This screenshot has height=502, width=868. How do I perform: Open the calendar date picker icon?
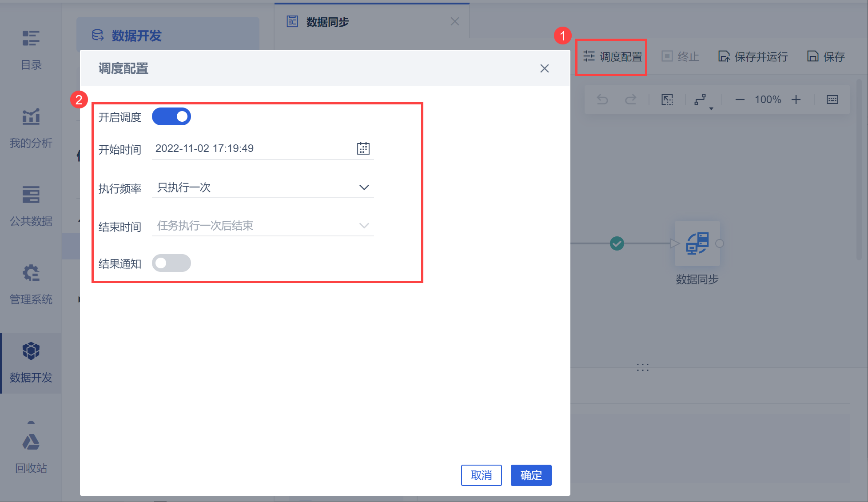(x=363, y=148)
